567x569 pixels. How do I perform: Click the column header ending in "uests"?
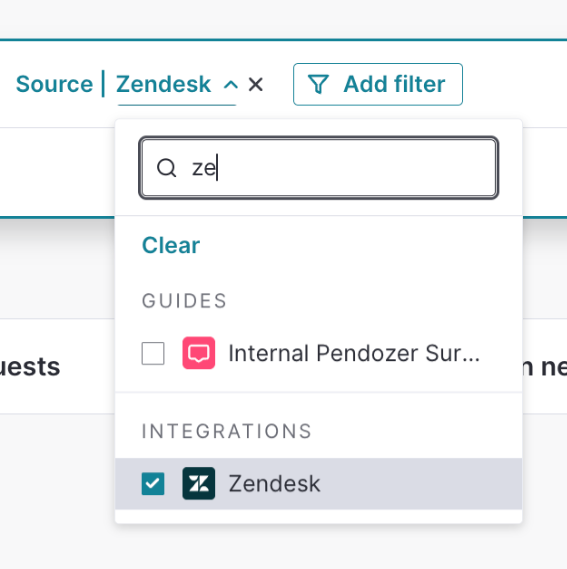point(30,367)
